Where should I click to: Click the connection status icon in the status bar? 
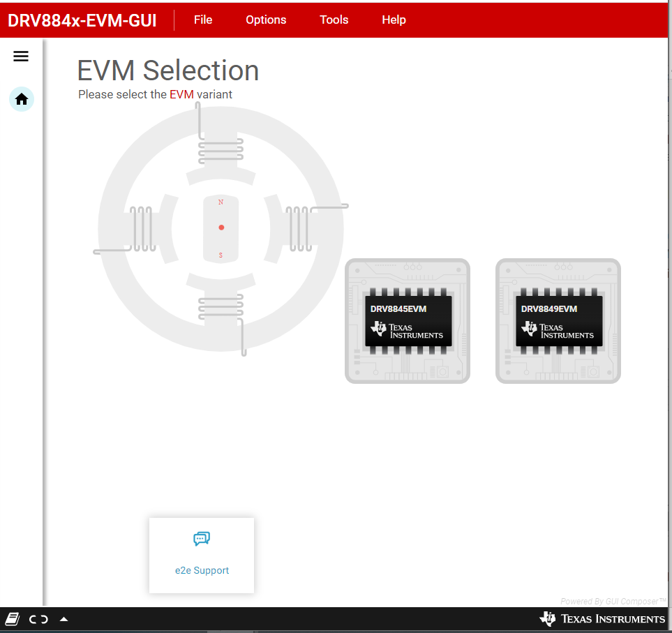(38, 619)
